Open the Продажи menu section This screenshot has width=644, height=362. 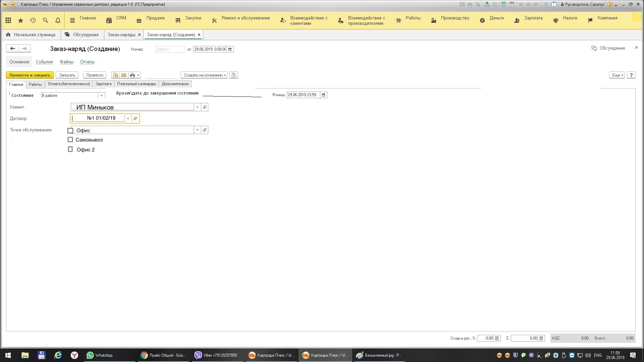pos(155,18)
